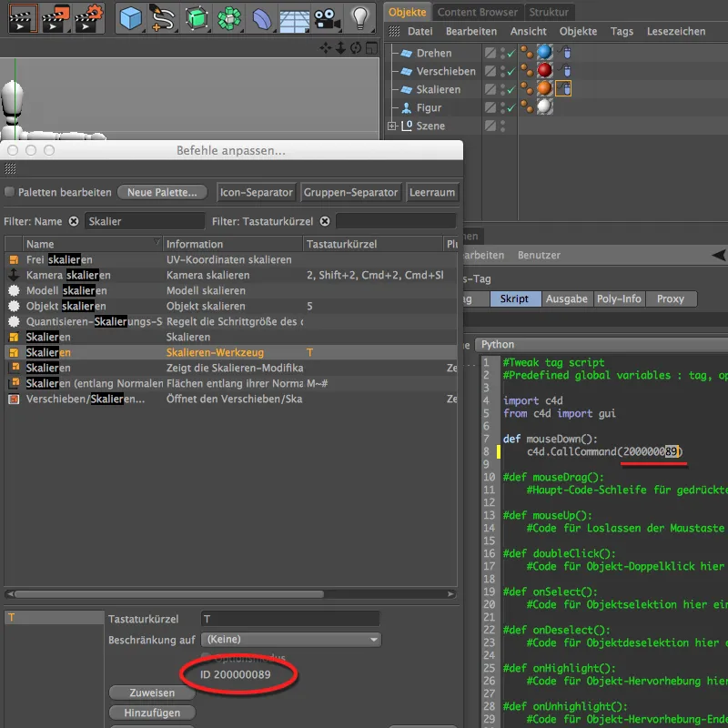Open Datei menu in Objekte manager
The width and height of the screenshot is (728, 728).
420,31
